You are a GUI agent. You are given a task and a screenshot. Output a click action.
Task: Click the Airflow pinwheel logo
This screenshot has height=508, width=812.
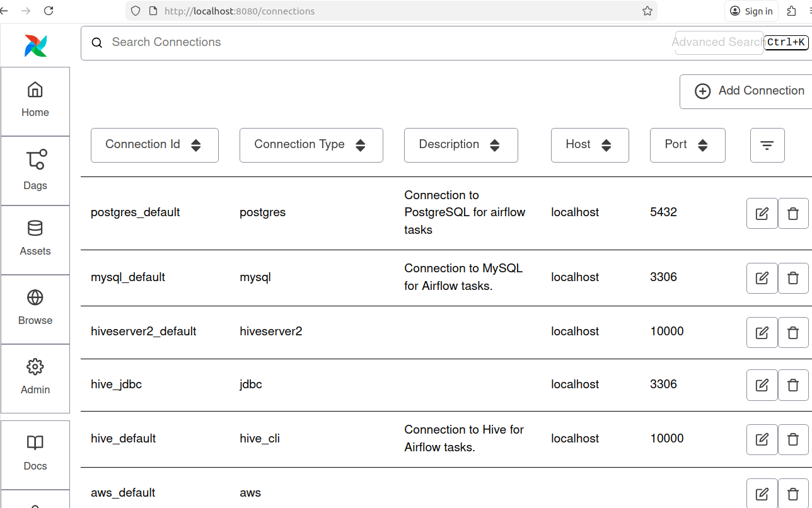[x=36, y=46]
